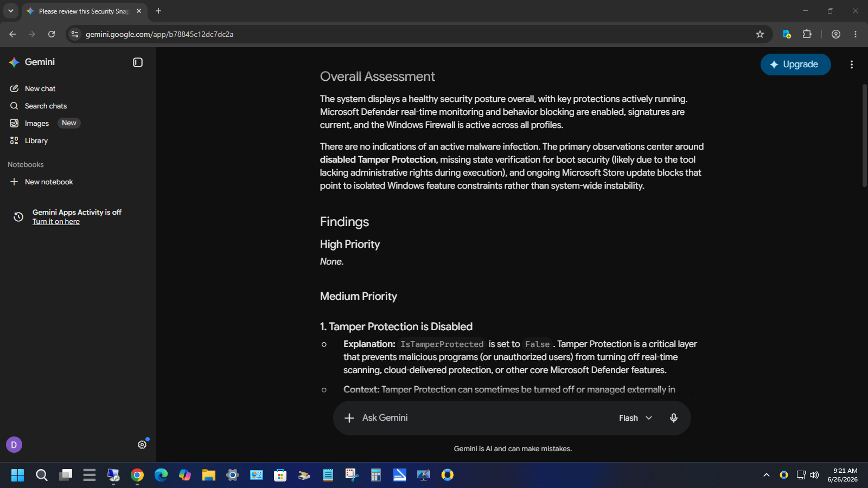This screenshot has height=488, width=868.
Task: Focus the Ask Gemini input field
Action: pyautogui.click(x=483, y=418)
